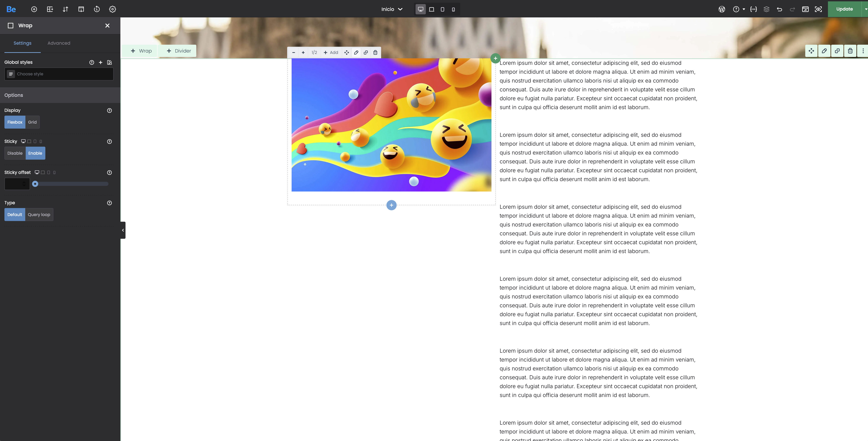Click the Sticky offset slider handle
The image size is (868, 441).
pos(35,184)
